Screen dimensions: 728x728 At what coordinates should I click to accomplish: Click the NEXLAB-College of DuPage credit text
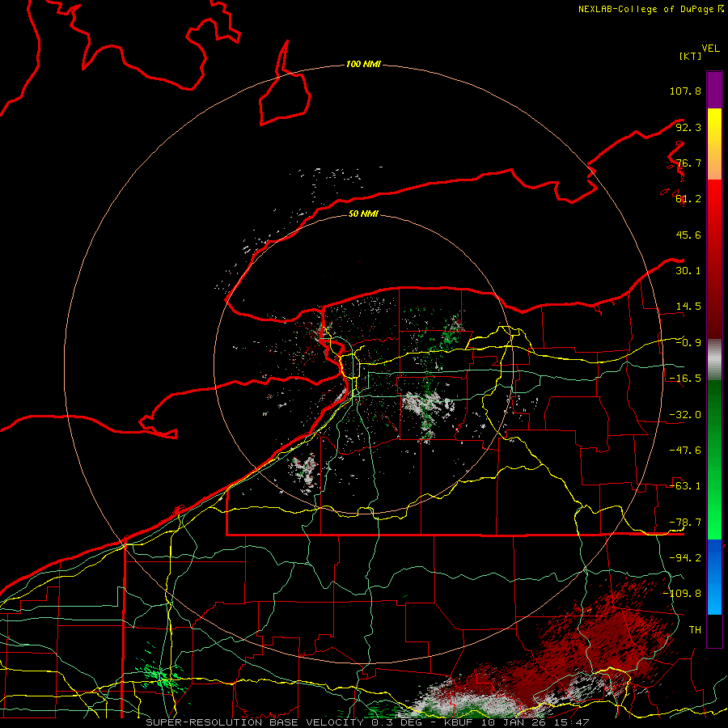651,9
